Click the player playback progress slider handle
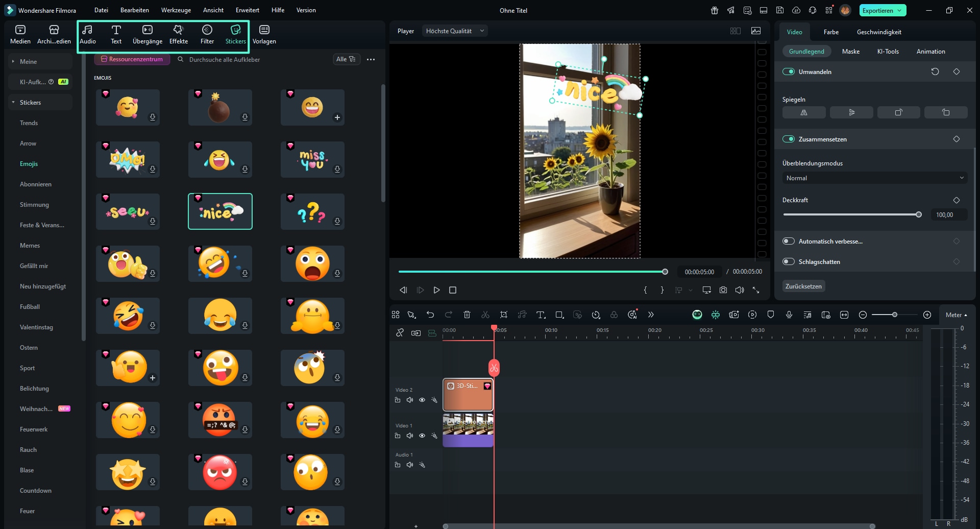Image resolution: width=980 pixels, height=529 pixels. [665, 272]
